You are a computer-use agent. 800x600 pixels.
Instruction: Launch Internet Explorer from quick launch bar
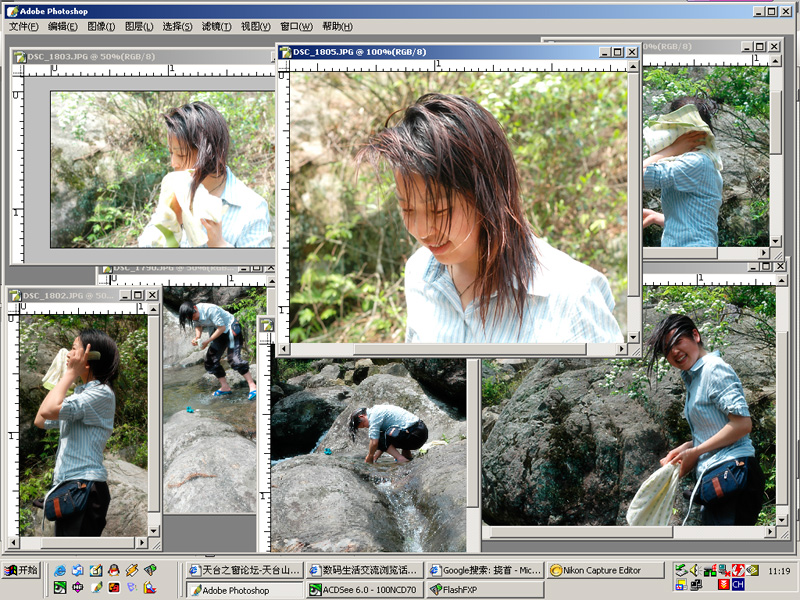(x=60, y=570)
